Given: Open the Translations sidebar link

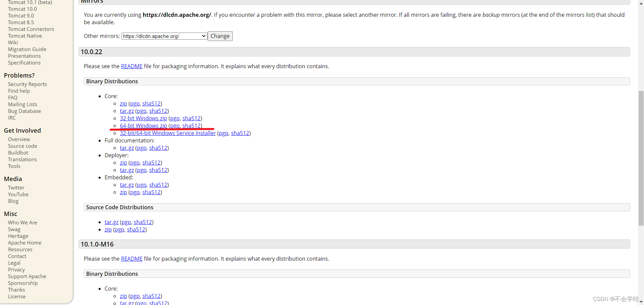Looking at the screenshot, I should [x=22, y=160].
